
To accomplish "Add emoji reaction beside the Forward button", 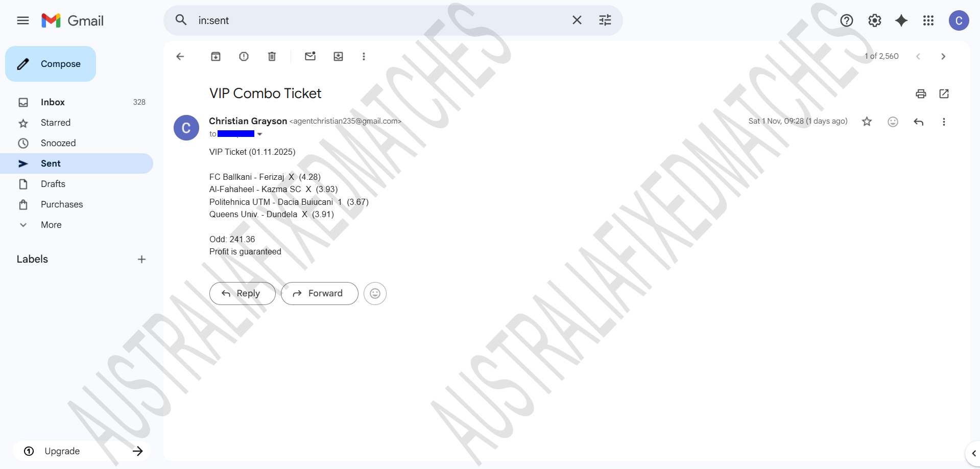I will [x=375, y=293].
